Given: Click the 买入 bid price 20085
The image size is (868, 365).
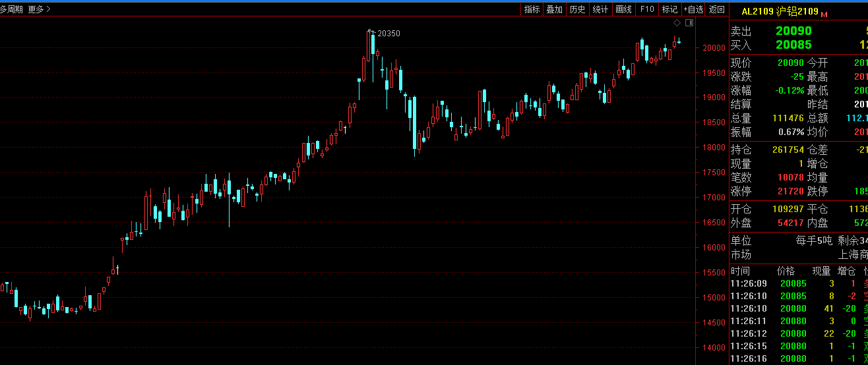Looking at the screenshot, I should [x=793, y=45].
